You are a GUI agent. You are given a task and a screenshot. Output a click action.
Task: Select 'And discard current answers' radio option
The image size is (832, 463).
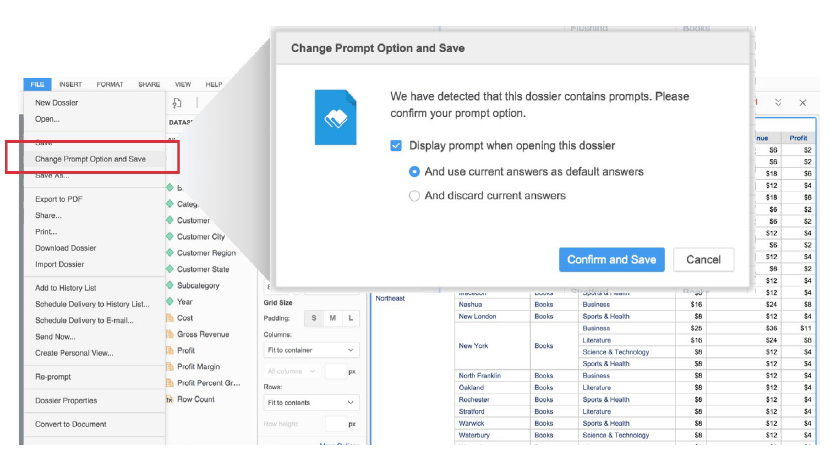tap(415, 196)
